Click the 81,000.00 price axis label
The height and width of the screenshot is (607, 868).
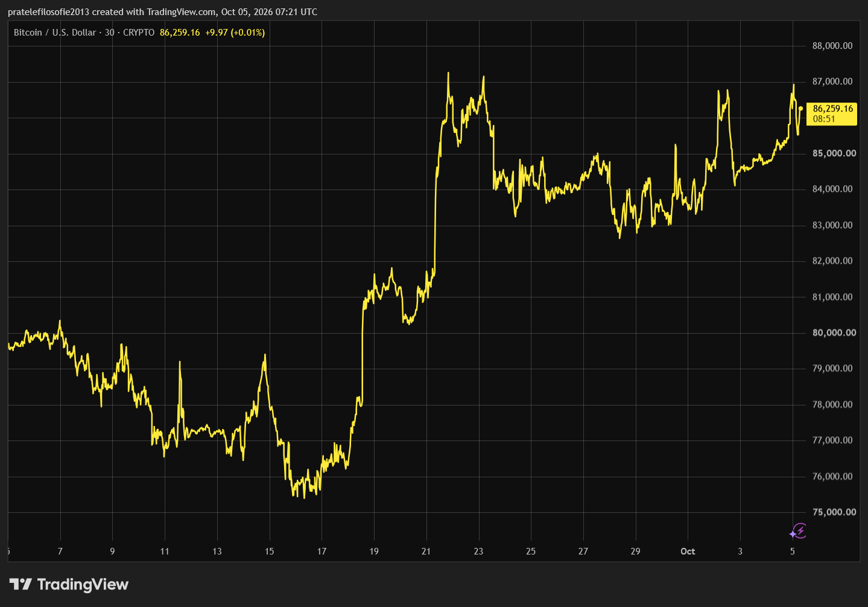click(832, 297)
